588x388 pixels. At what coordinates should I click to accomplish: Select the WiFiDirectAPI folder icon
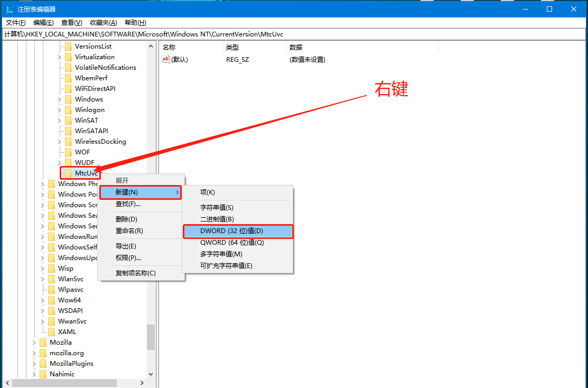tap(68, 88)
